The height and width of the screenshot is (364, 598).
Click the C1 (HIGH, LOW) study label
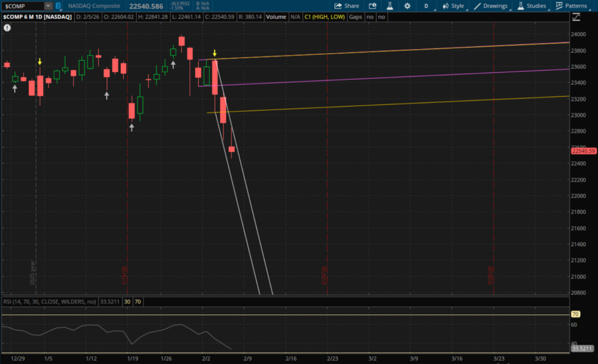[323, 17]
